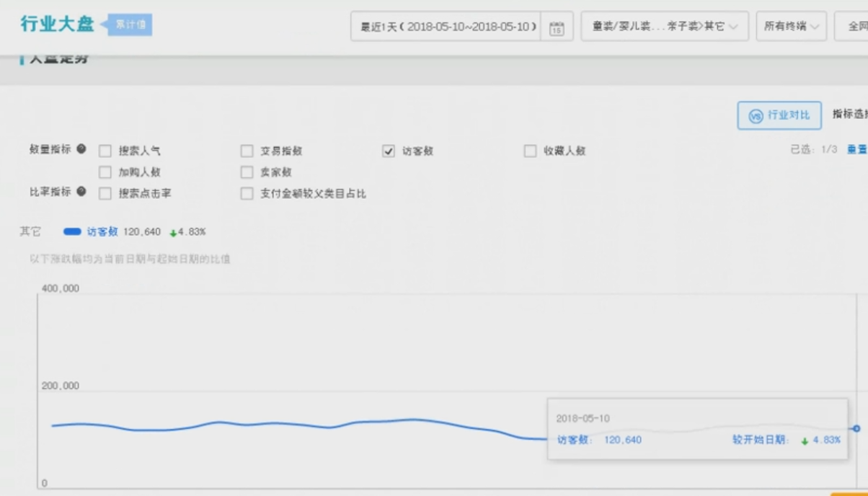Click the legend value 120,640
868x496 pixels.
[142, 232]
